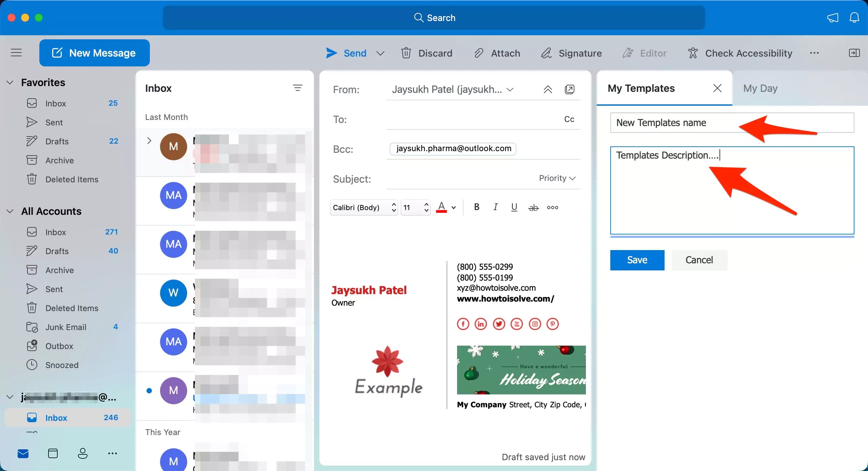Switch to the My Day tab
Viewport: 868px width, 471px height.
(760, 88)
